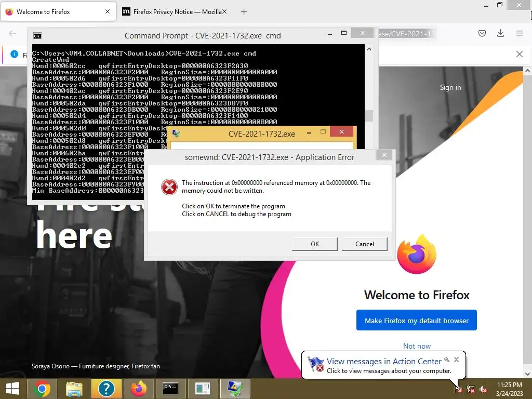532x399 pixels.
Task: Open the document window taskbar icon
Action: 203,389
